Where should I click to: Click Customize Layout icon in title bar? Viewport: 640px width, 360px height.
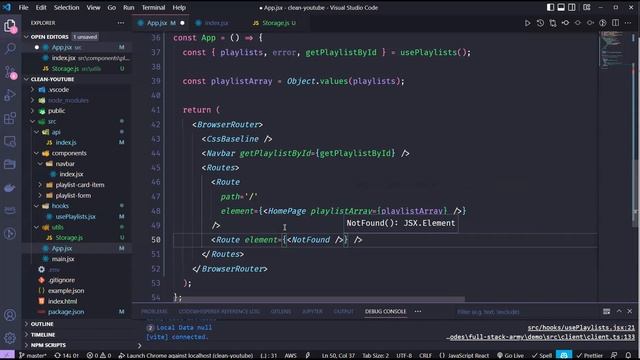point(587,7)
